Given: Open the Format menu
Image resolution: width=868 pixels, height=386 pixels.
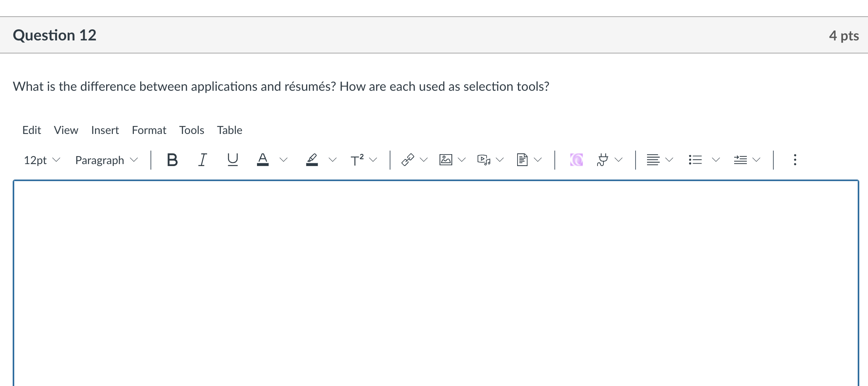Looking at the screenshot, I should tap(149, 130).
